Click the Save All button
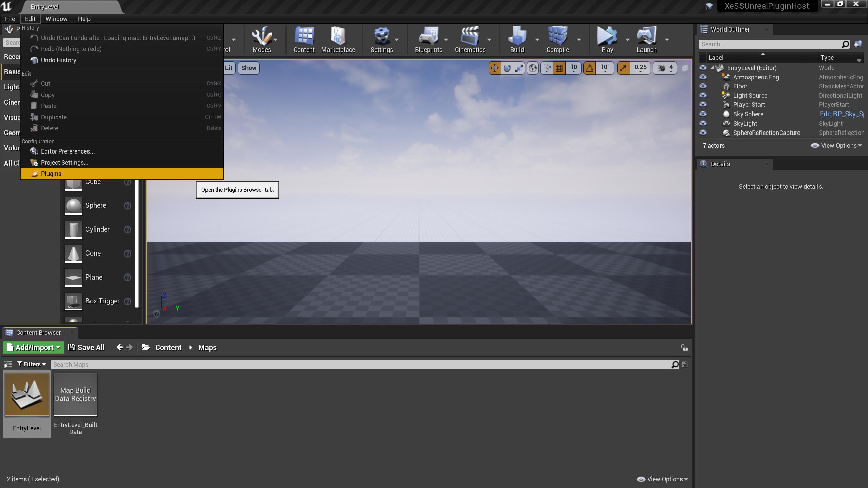 [86, 347]
